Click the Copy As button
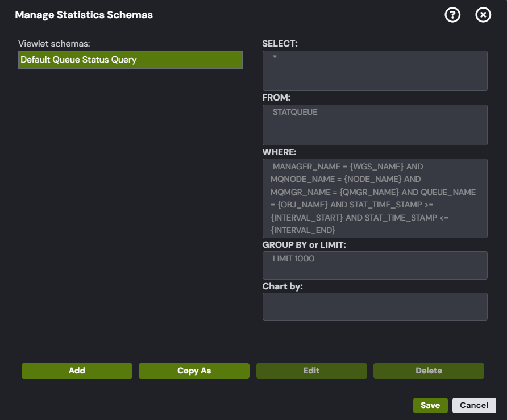 pos(194,371)
